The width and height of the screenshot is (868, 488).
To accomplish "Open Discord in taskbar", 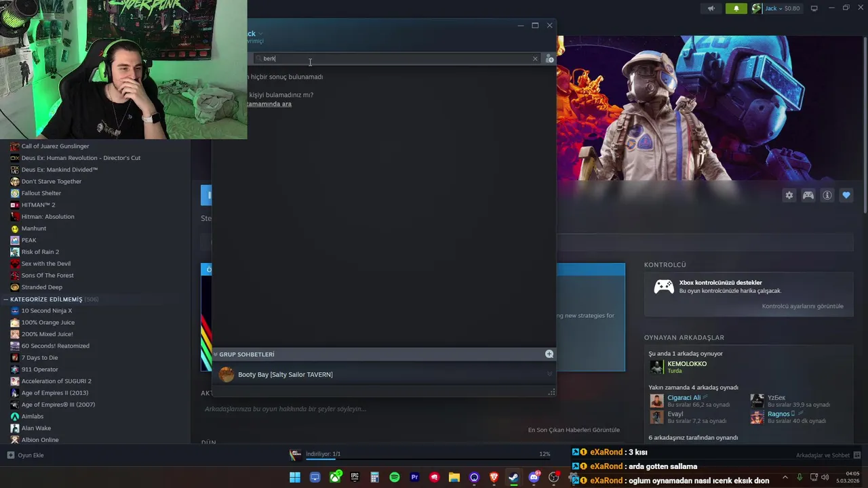I will [534, 477].
